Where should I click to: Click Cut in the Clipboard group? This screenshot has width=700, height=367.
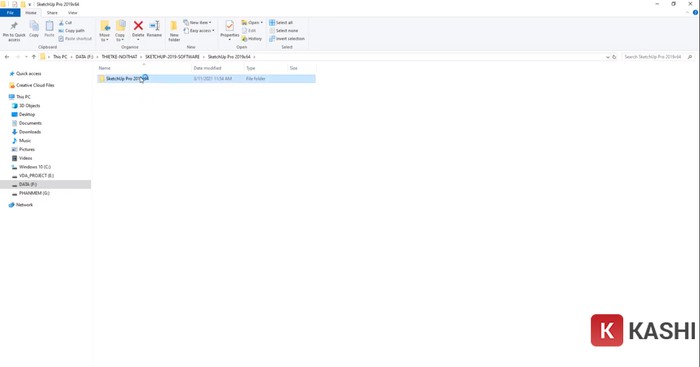65,22
